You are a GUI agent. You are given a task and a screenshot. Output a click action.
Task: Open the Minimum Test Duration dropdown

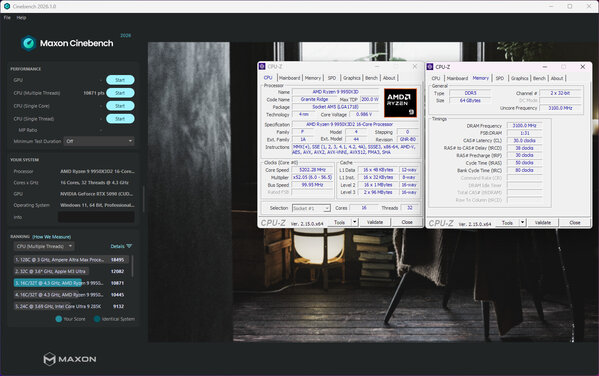coord(99,141)
